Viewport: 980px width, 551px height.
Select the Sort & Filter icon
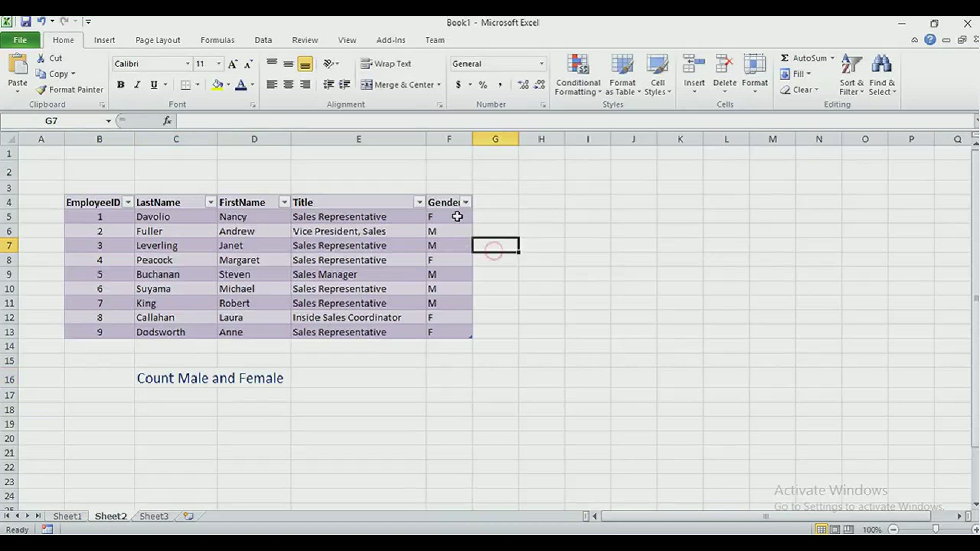pyautogui.click(x=851, y=74)
